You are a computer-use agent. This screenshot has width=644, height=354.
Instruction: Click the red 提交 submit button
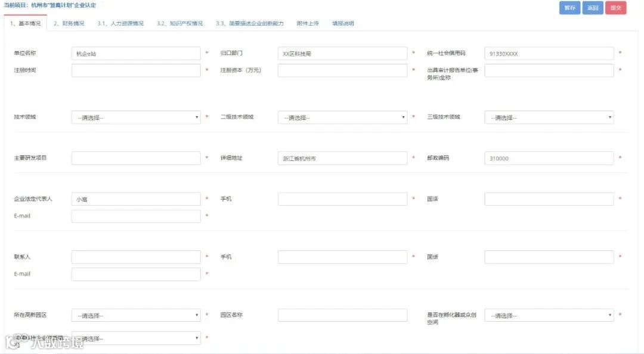(615, 8)
